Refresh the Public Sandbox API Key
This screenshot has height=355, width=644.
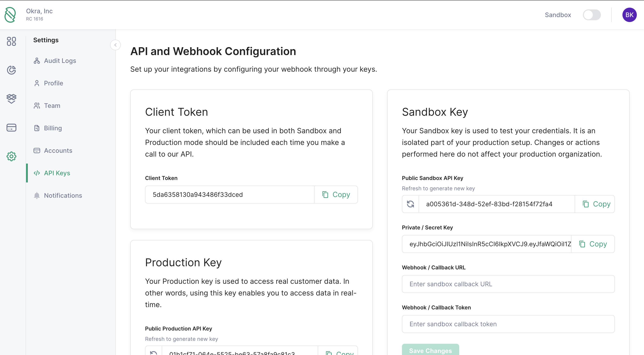(410, 204)
